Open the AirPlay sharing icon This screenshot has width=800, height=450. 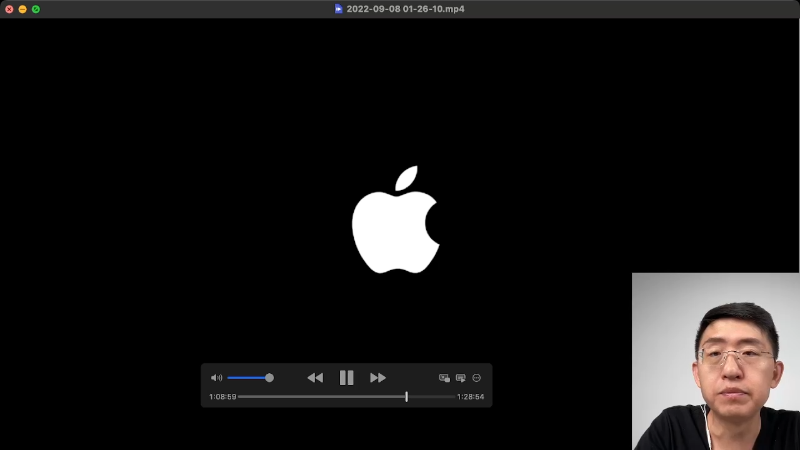coord(461,378)
